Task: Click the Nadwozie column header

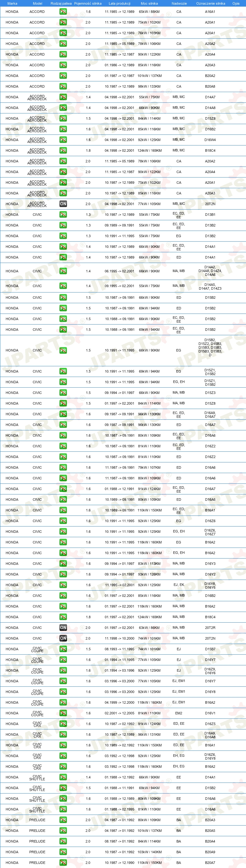Action: 179,3
